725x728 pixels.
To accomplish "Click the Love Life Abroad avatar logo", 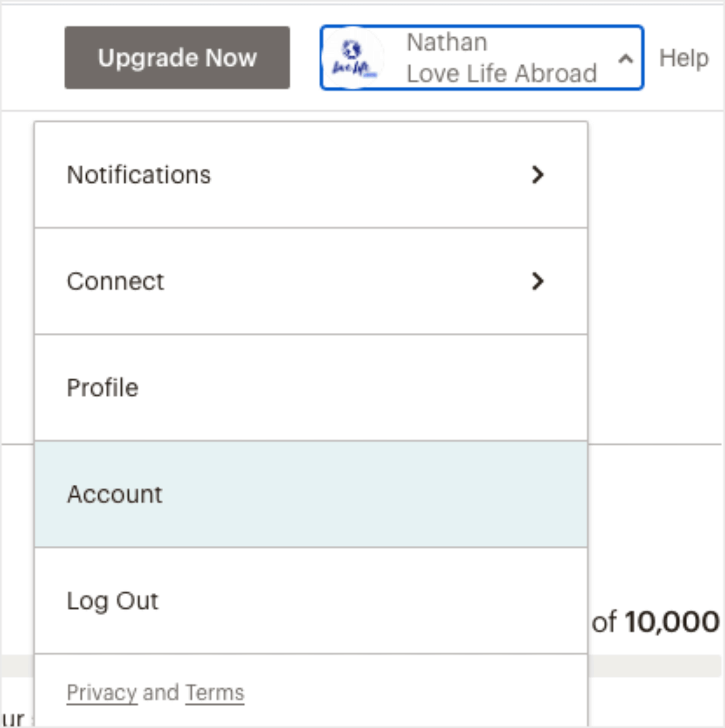I will click(354, 57).
